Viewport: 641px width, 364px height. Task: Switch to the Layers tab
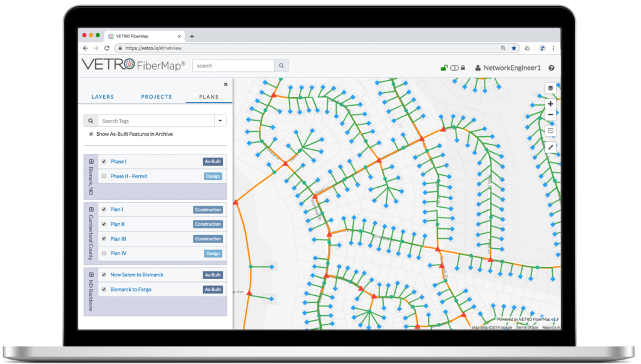(103, 97)
